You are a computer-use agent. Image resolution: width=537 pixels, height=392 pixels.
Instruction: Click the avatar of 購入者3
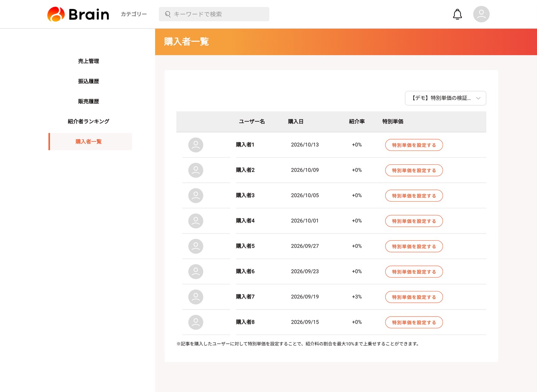click(196, 195)
